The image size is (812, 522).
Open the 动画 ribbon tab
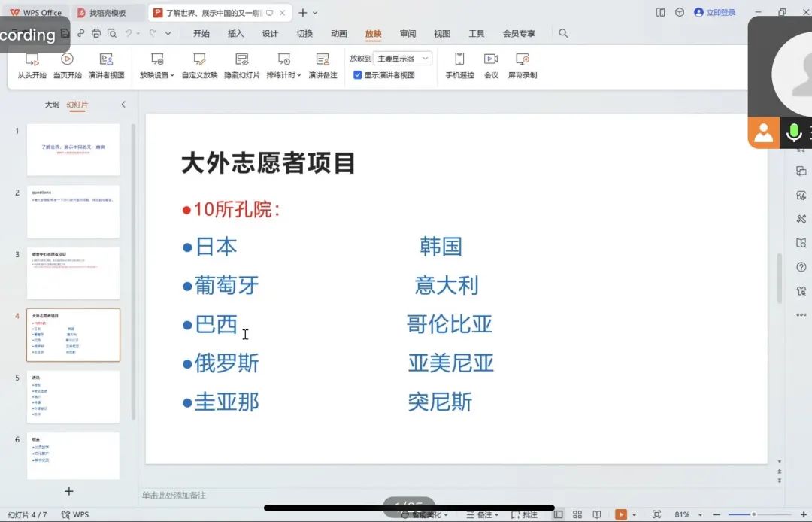(338, 34)
